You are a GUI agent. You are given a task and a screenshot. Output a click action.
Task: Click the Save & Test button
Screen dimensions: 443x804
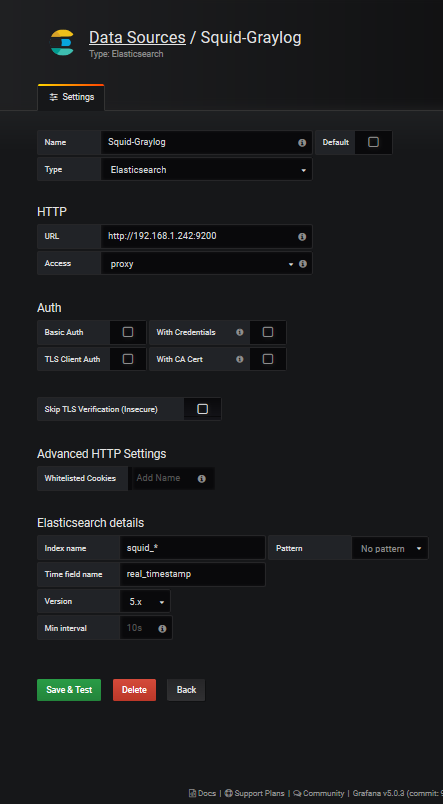tap(69, 690)
